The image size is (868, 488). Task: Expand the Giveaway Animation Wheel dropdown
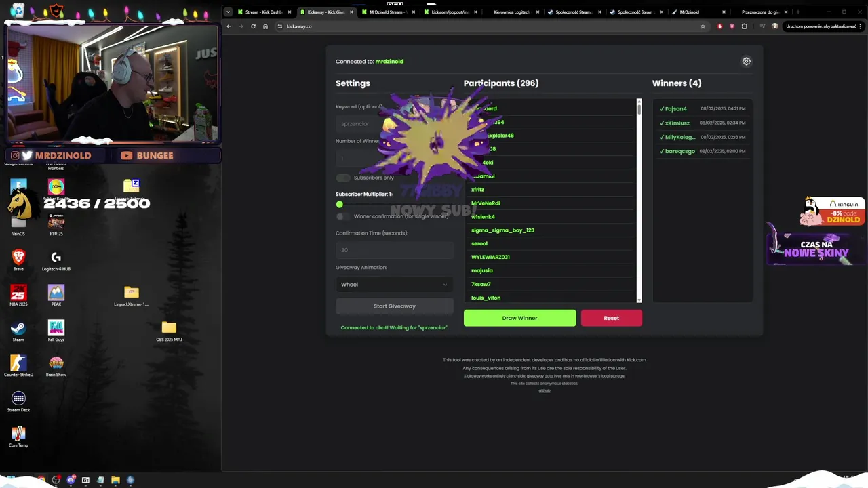click(395, 284)
